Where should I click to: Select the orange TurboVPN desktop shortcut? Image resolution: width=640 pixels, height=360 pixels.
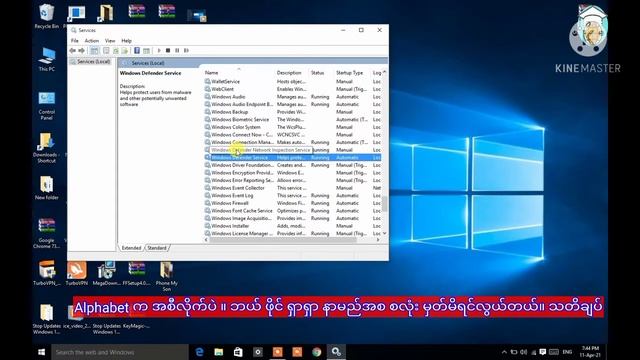pos(77,273)
